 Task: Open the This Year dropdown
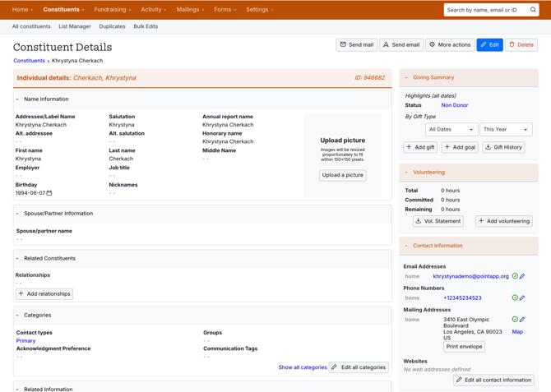tap(506, 129)
